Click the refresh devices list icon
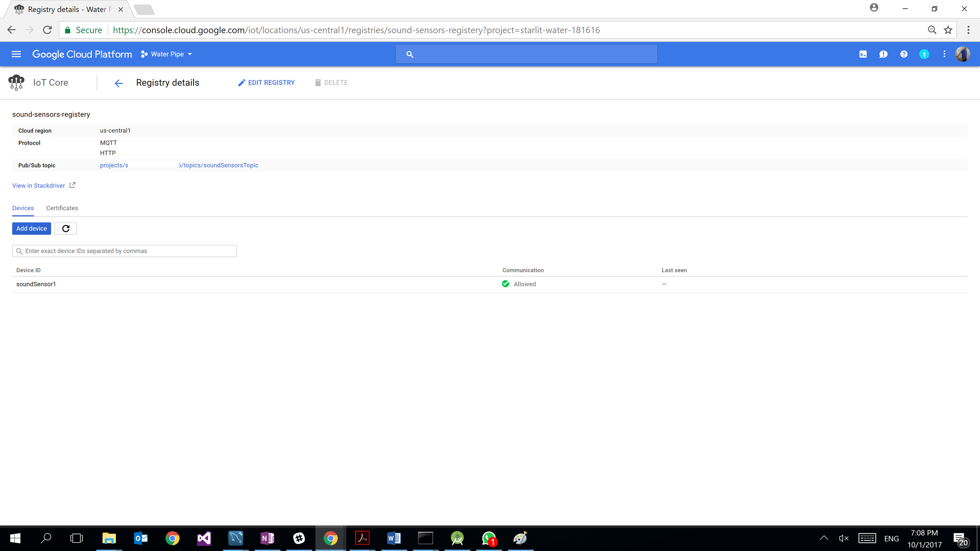The image size is (980, 551). 66,229
